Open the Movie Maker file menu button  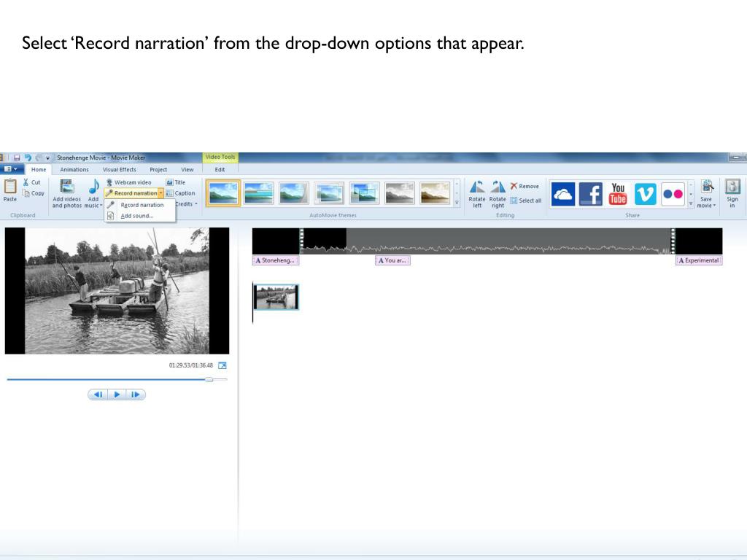tap(10, 169)
